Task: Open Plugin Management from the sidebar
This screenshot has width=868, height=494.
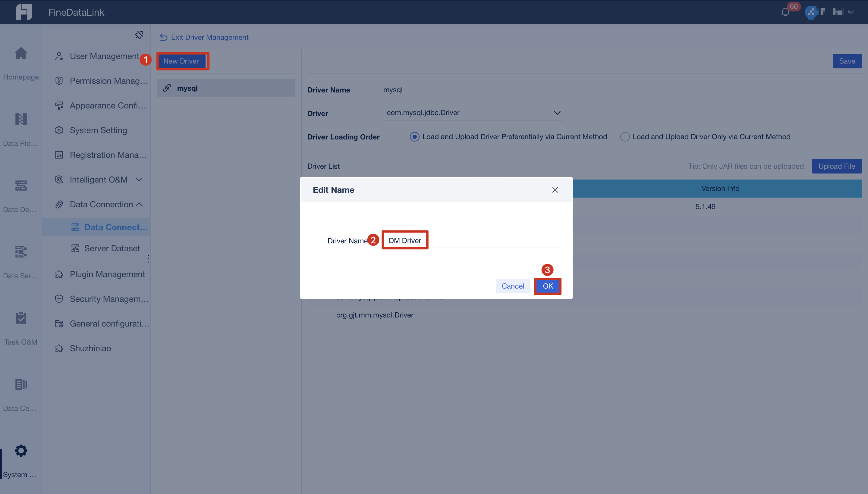Action: [107, 274]
